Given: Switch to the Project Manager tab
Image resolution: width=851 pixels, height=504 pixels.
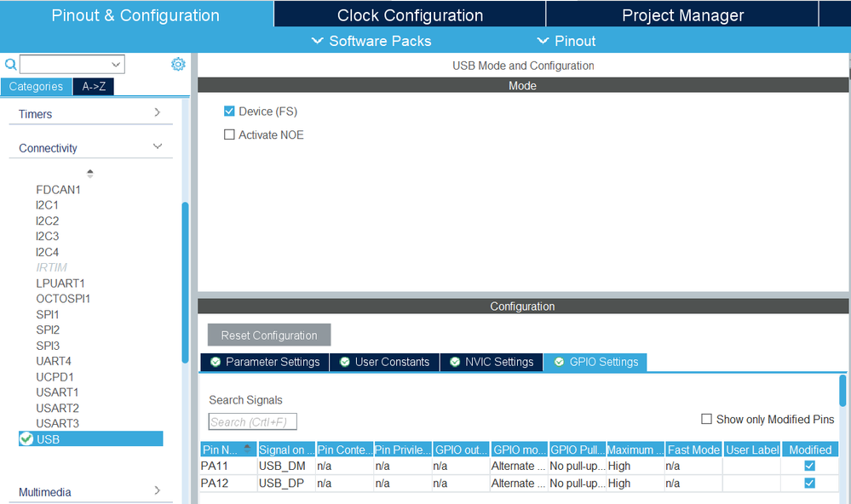Looking at the screenshot, I should click(682, 14).
